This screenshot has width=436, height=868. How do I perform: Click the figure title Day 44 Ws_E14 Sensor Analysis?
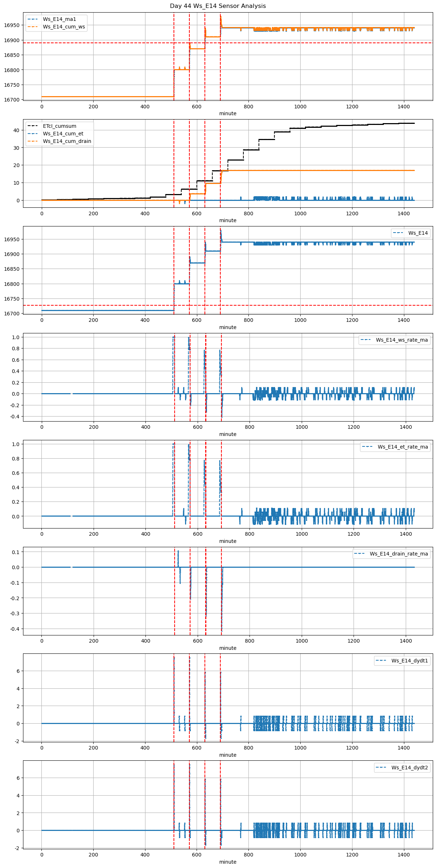pos(218,6)
